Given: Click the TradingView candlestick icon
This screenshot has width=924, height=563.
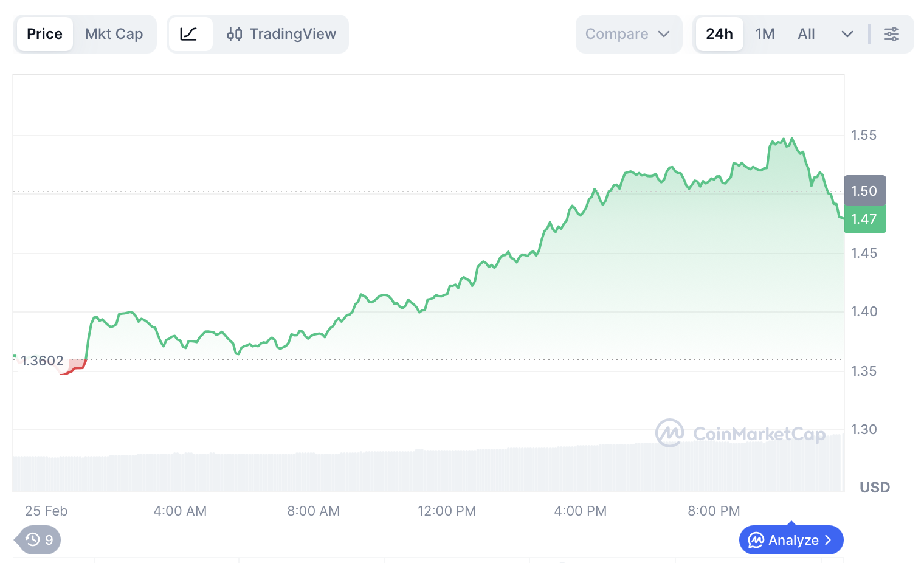Looking at the screenshot, I should tap(235, 34).
